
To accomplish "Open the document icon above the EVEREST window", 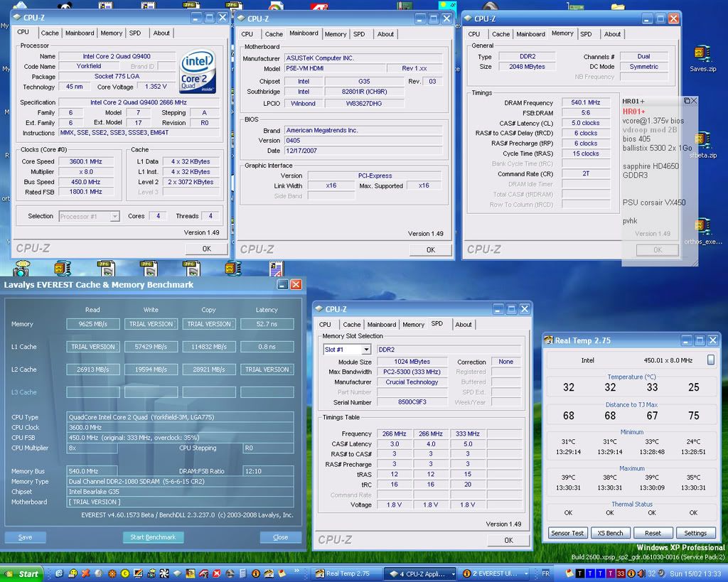I will coord(276,269).
